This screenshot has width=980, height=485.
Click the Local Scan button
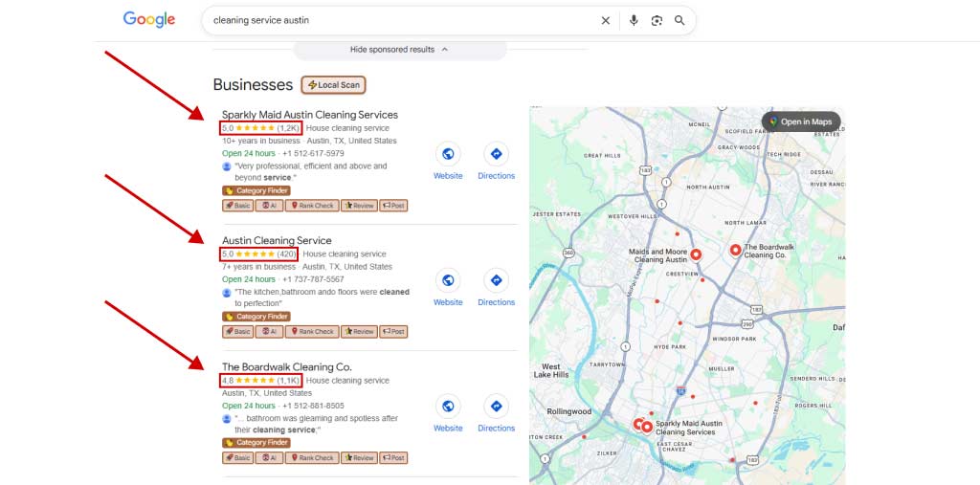333,85
